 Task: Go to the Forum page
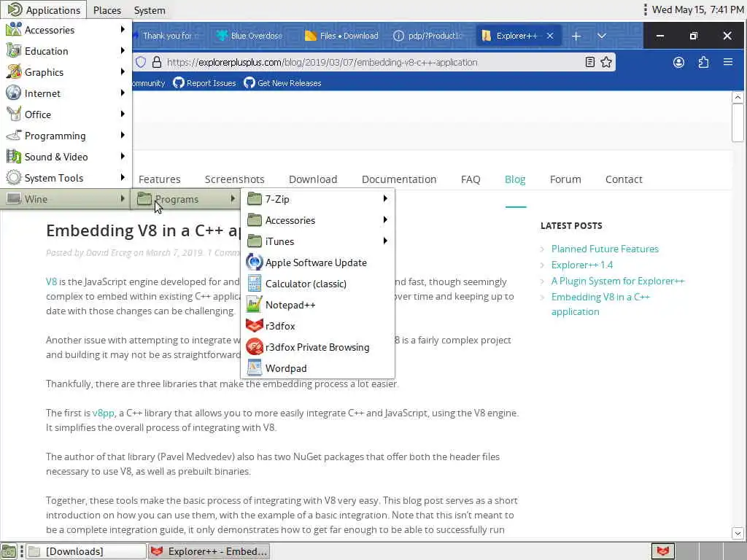565,179
